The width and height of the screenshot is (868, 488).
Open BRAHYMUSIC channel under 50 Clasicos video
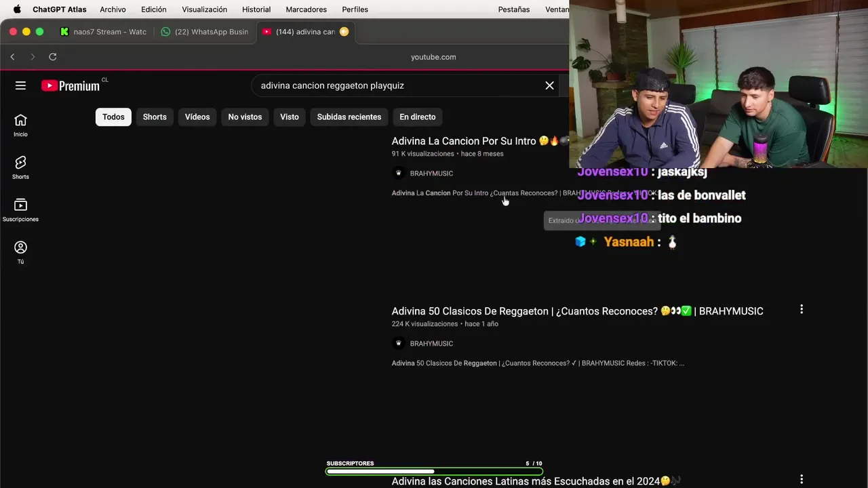point(431,344)
